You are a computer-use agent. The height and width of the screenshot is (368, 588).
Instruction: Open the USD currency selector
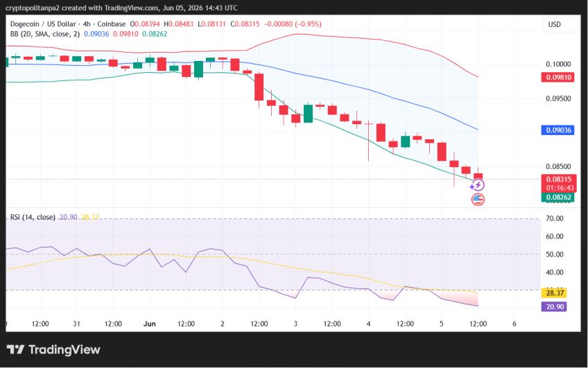[561, 24]
